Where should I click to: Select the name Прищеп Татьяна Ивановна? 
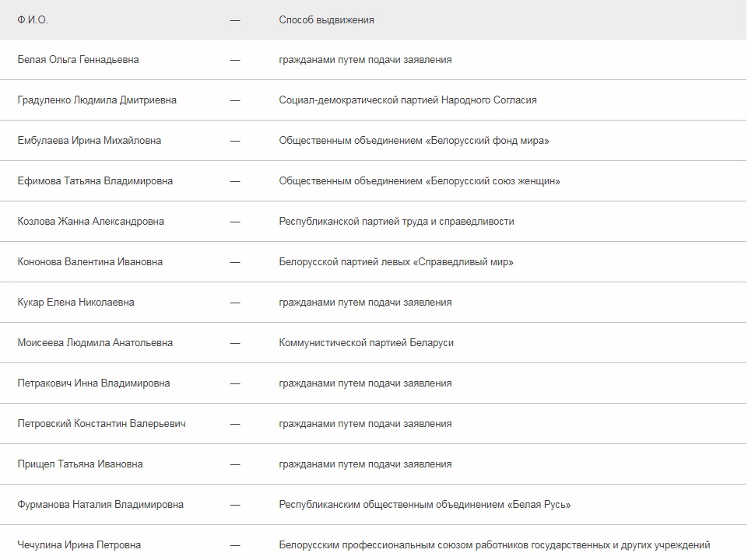pyautogui.click(x=80, y=464)
